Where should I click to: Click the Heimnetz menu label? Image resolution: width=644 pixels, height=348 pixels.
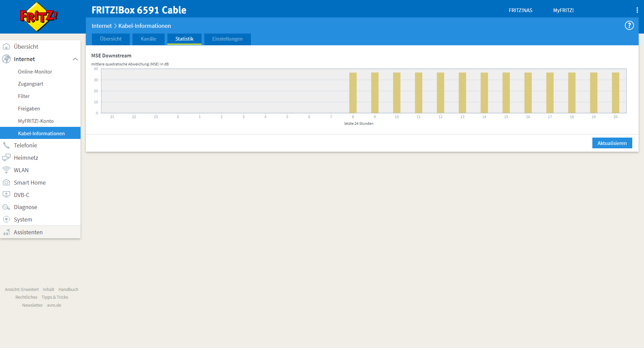point(26,158)
